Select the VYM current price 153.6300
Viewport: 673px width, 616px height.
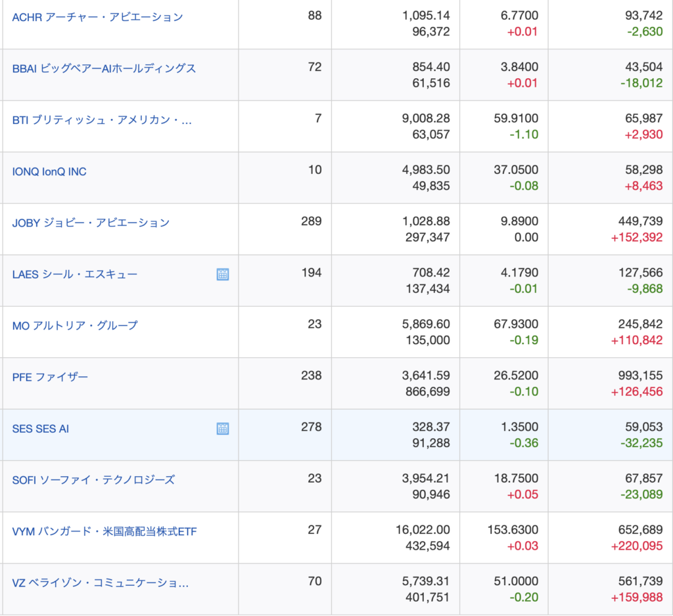[513, 530]
